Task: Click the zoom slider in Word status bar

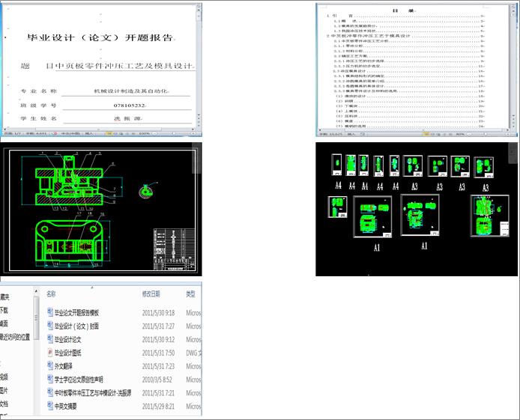Action: click(x=172, y=133)
